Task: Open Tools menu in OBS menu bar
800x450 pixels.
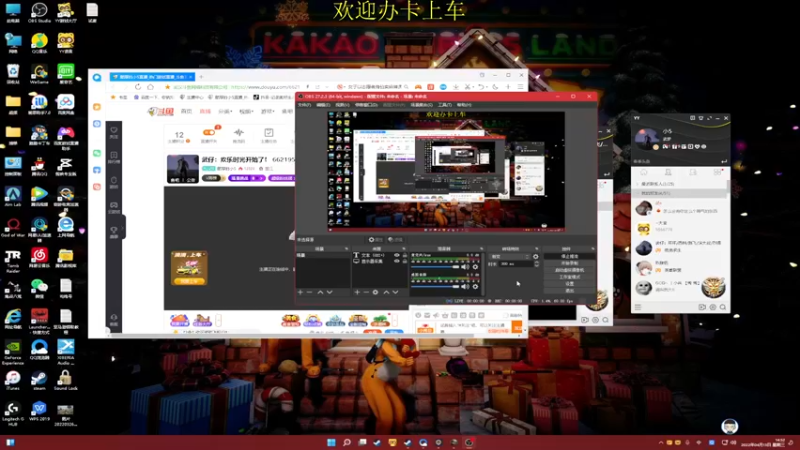Action: pos(444,105)
